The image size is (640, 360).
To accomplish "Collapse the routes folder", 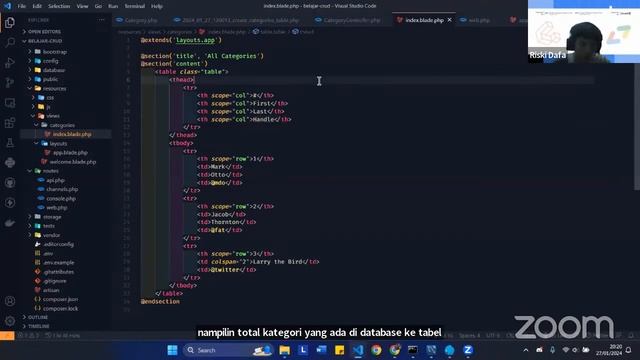I will pyautogui.click(x=51, y=171).
